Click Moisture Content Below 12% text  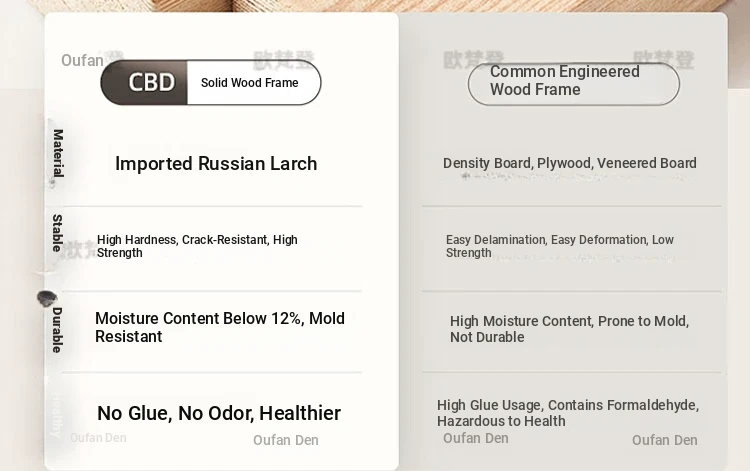point(219,327)
